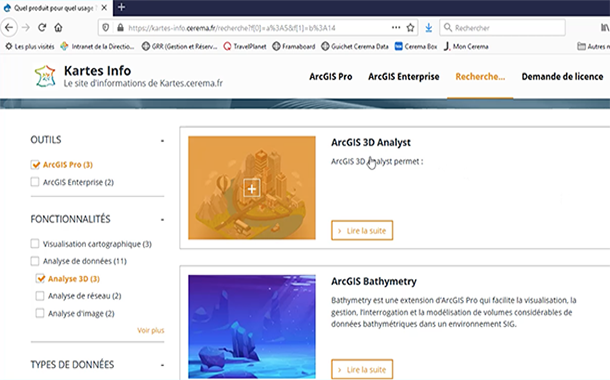Open the Guichet Cerema Data bookmark
610x380 pixels.
pyautogui.click(x=355, y=47)
